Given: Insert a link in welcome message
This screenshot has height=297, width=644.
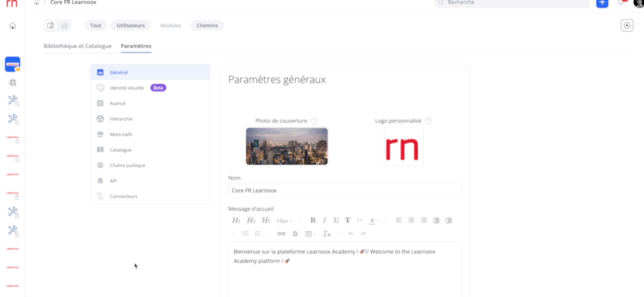Looking at the screenshot, I should click(281, 234).
